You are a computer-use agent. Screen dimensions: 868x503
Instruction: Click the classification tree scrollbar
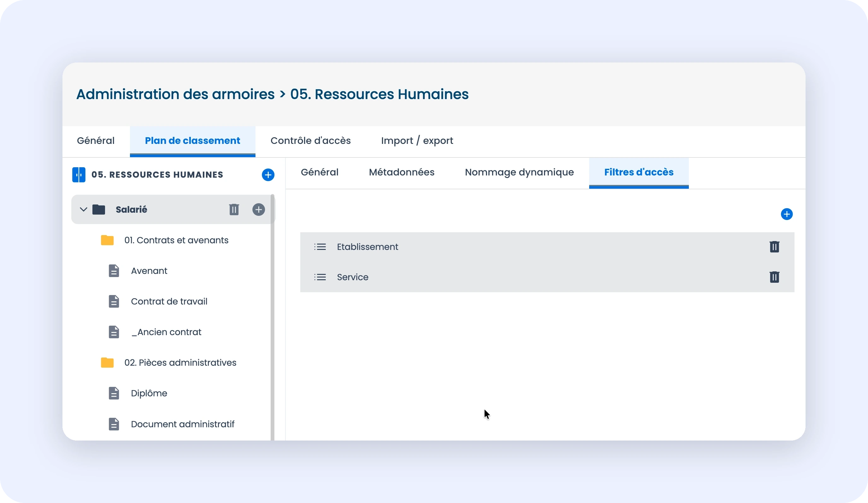click(273, 317)
